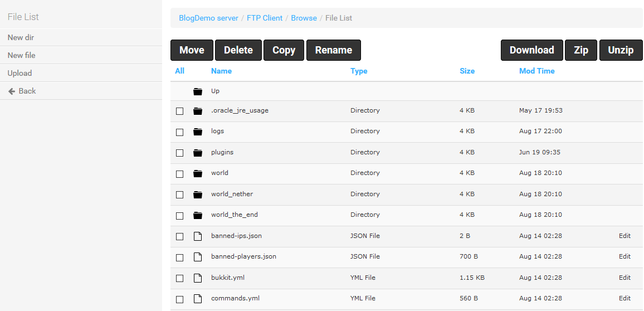The image size is (644, 311).
Task: Click the Zip button
Action: pos(581,50)
